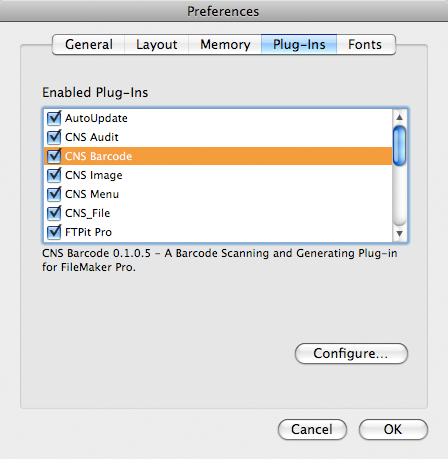448x459 pixels.
Task: Disable the CNS_File plug-in checkbox
Action: [54, 213]
